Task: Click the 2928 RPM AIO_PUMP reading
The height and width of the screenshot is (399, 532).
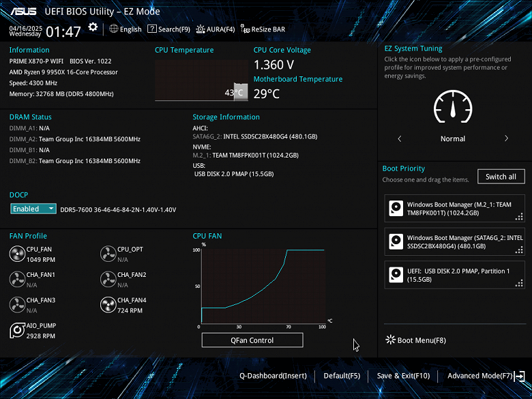Action: click(x=41, y=336)
